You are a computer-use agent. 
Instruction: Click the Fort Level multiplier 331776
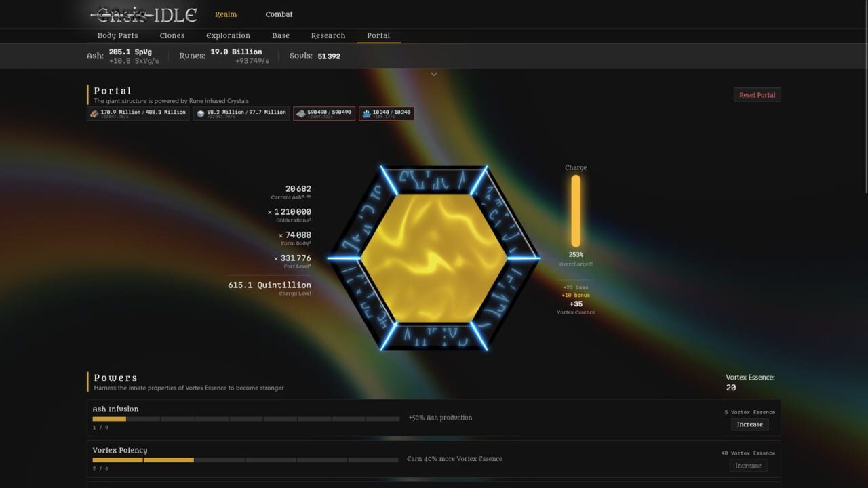pyautogui.click(x=292, y=258)
